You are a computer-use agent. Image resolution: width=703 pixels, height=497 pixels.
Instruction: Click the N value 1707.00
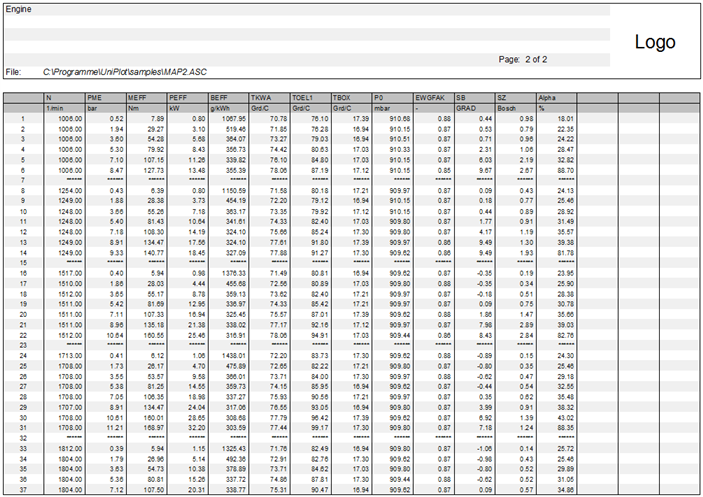pyautogui.click(x=70, y=407)
